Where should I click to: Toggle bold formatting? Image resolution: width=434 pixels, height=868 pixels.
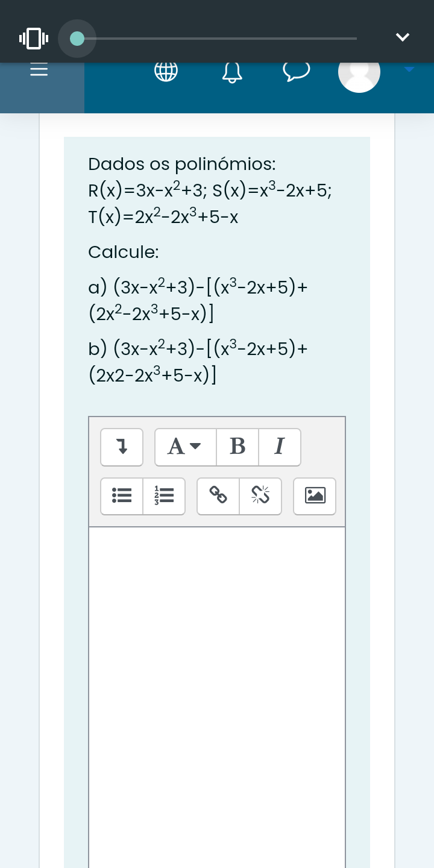click(237, 447)
